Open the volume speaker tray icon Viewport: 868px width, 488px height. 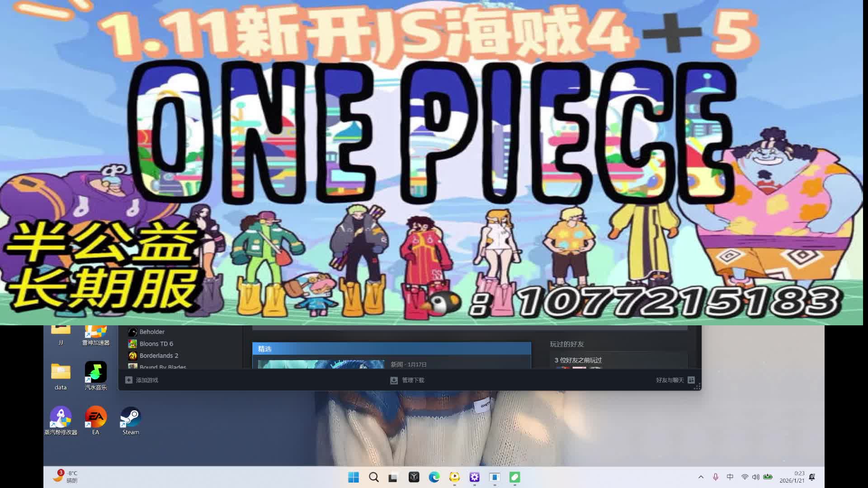click(755, 477)
